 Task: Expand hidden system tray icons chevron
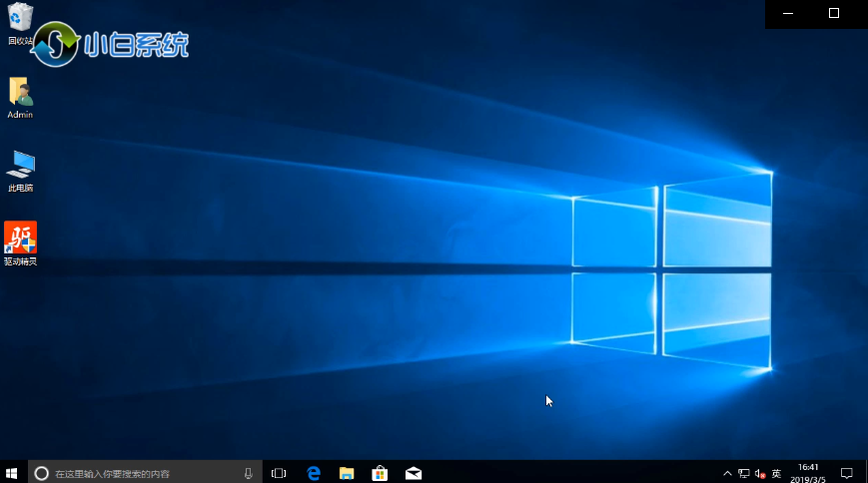(727, 473)
